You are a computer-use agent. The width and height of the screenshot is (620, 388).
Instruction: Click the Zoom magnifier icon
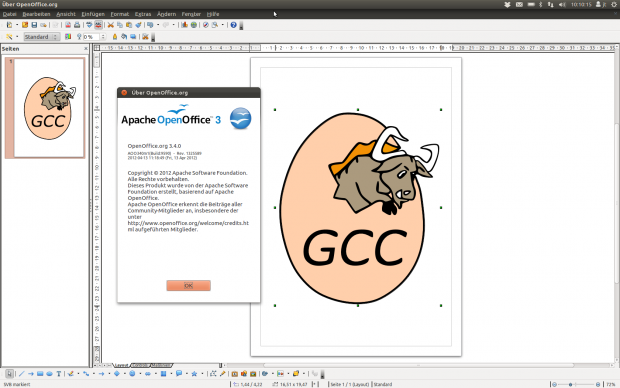[215, 25]
